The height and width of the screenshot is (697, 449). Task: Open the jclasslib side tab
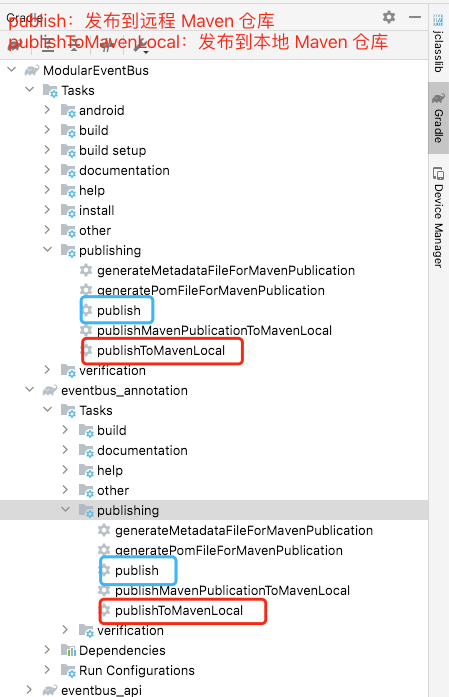pyautogui.click(x=438, y=42)
